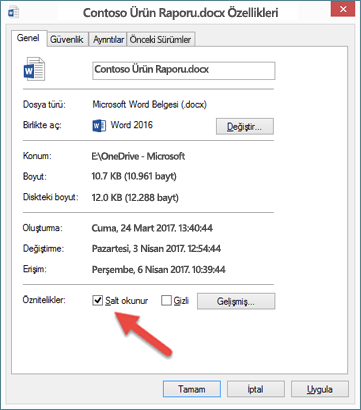Click the Word icon in title bar
The image size is (361, 410).
pos(13,12)
